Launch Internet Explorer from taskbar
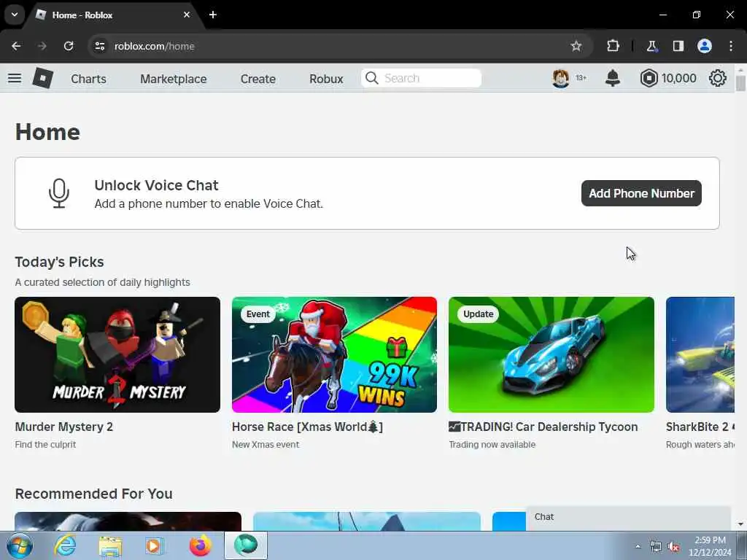The width and height of the screenshot is (747, 560). click(65, 545)
